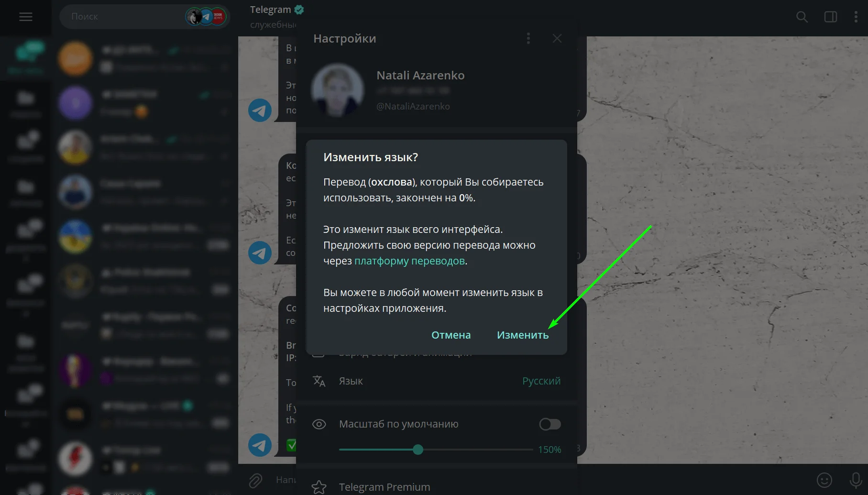
Task: Click the 150% scale value
Action: point(549,450)
